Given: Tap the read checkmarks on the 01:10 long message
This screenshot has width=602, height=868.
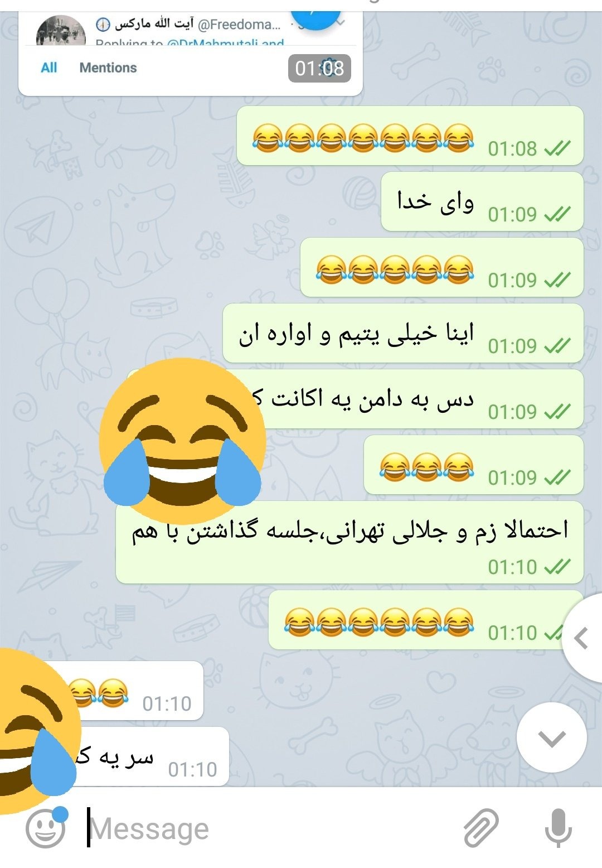Looking at the screenshot, I should click(x=557, y=567).
